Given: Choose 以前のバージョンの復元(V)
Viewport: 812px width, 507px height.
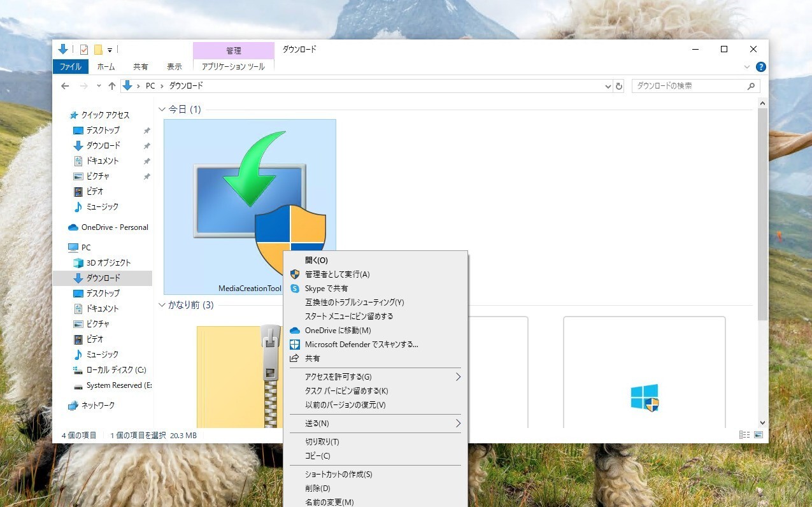Looking at the screenshot, I should (x=375, y=405).
